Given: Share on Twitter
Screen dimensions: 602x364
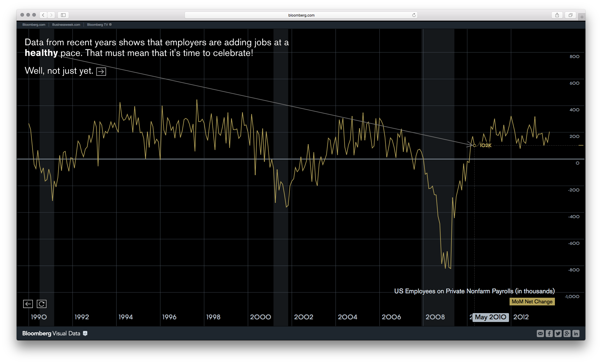Looking at the screenshot, I should [x=558, y=334].
